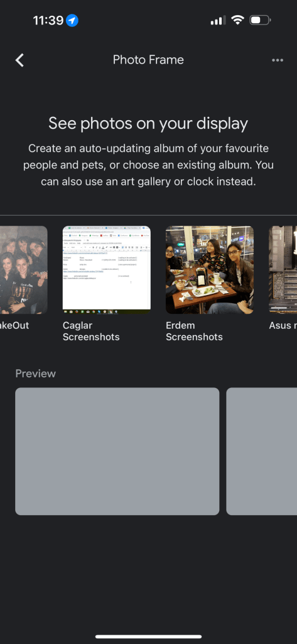Screen dimensions: 297x644
Task: Choose the Asus album thumbnail
Action: click(x=283, y=270)
